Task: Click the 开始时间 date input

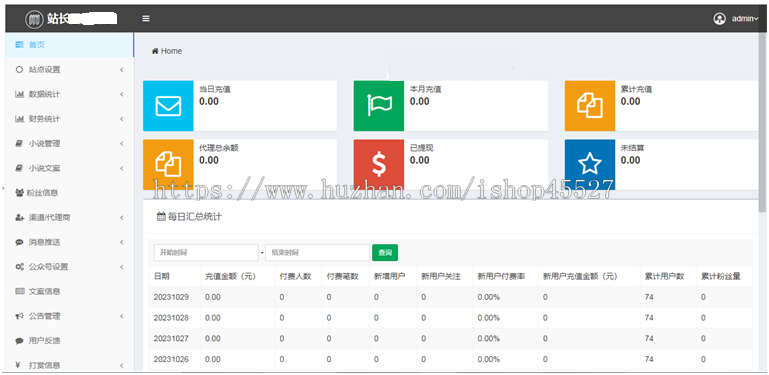Action: [206, 252]
